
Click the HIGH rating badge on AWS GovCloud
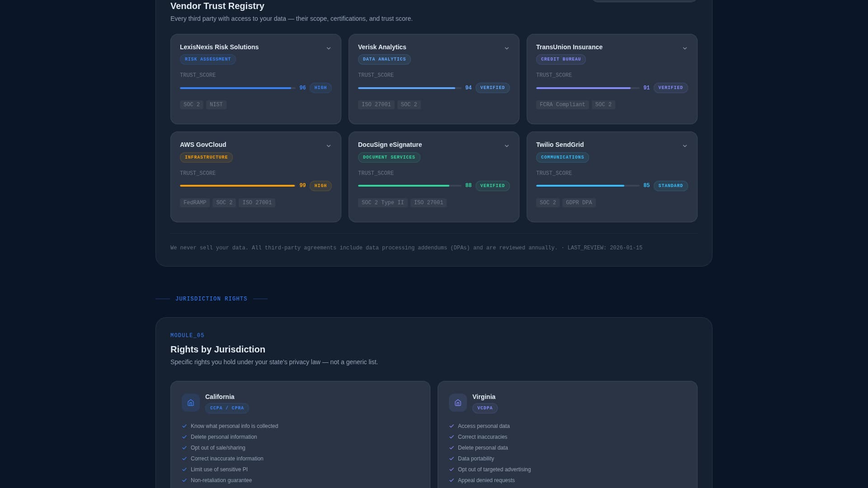320,186
